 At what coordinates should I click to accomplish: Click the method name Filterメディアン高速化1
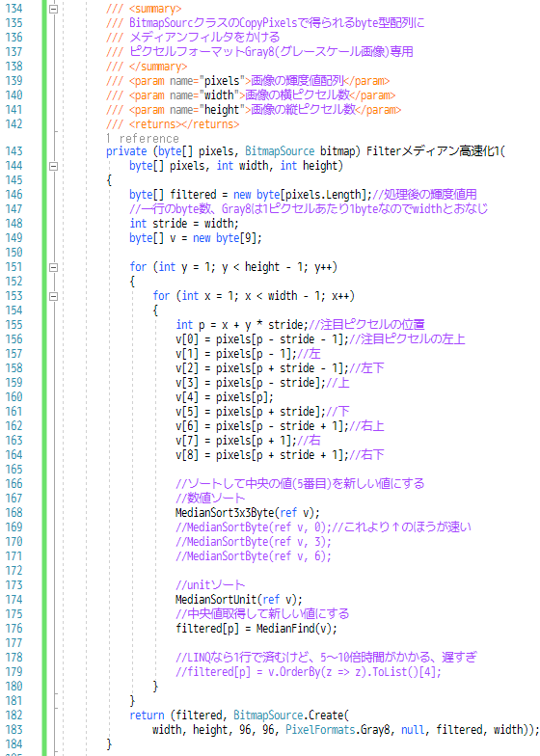tap(433, 151)
